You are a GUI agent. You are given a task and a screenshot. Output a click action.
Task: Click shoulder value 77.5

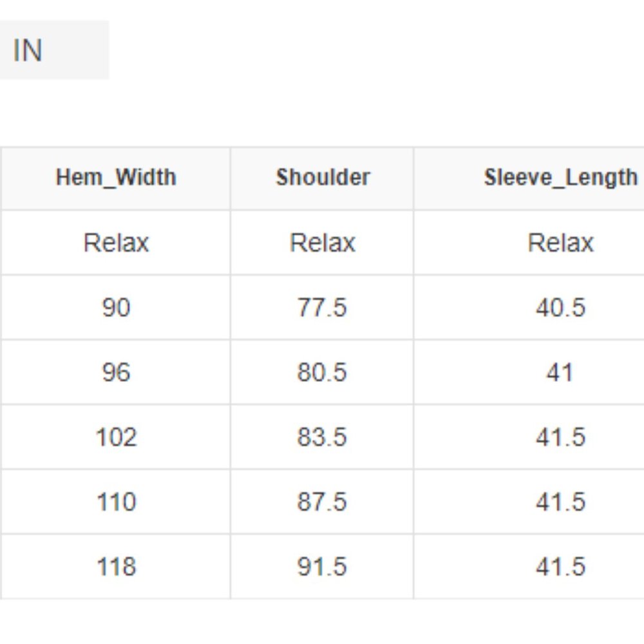click(322, 307)
